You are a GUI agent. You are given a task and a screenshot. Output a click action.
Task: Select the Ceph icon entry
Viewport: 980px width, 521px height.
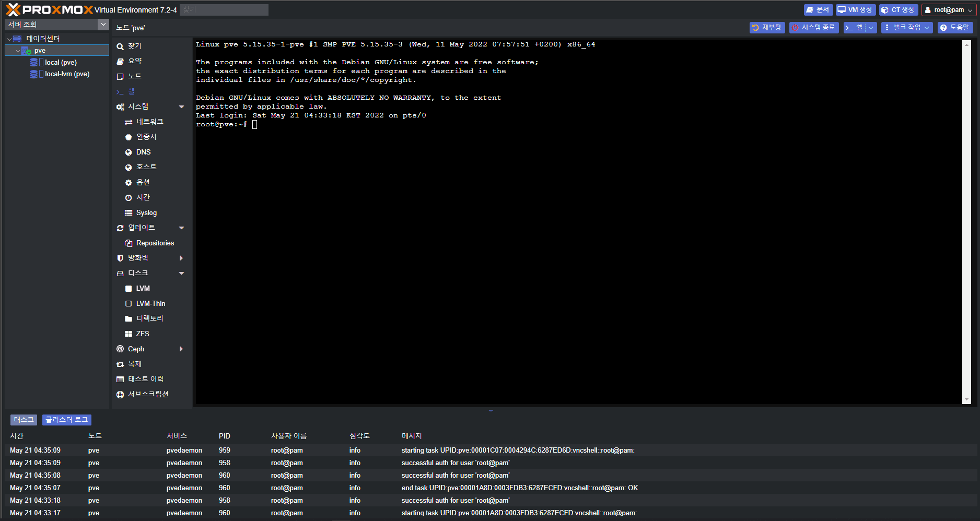pos(120,349)
